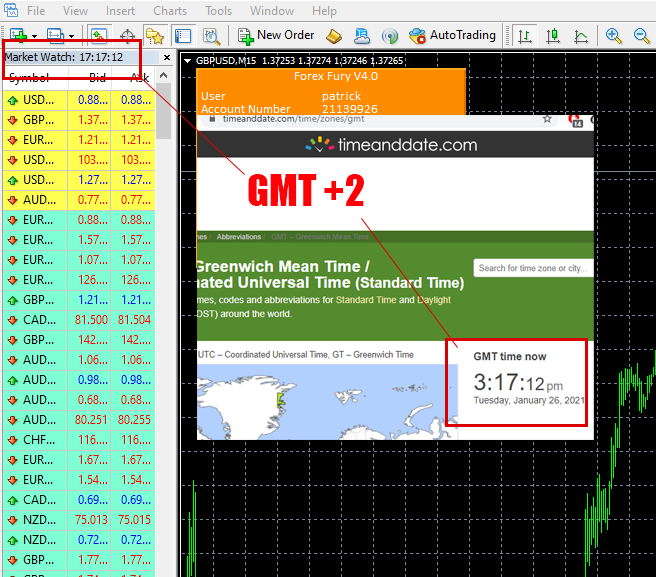
Task: Select the EUR row with bid 1.07
Action: tap(79, 260)
